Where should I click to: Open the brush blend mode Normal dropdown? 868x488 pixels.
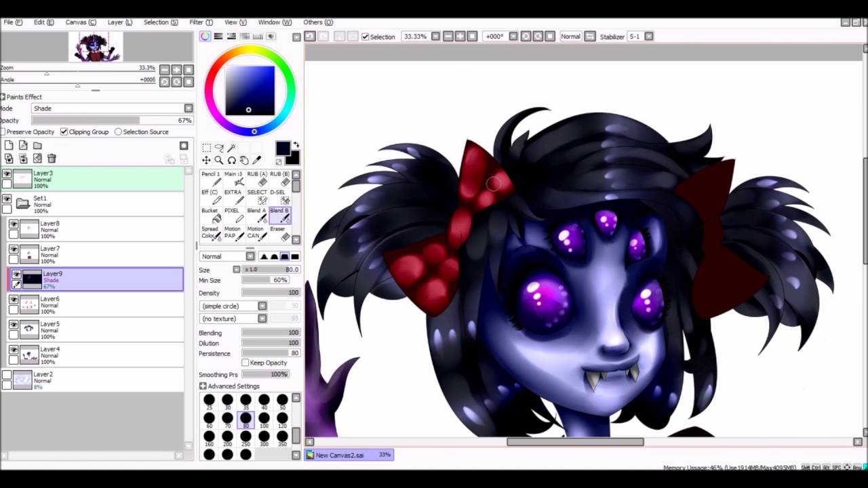click(x=227, y=256)
